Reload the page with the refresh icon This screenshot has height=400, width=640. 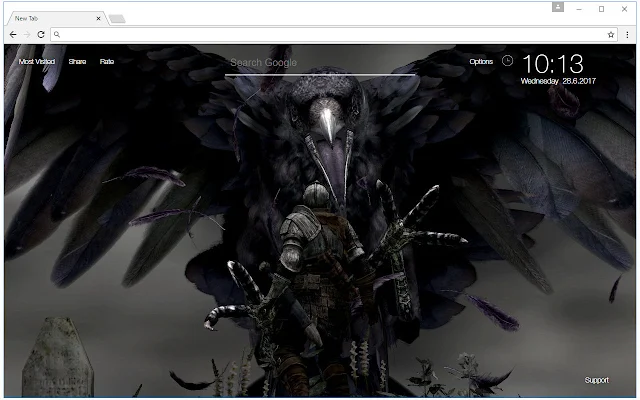[41, 35]
